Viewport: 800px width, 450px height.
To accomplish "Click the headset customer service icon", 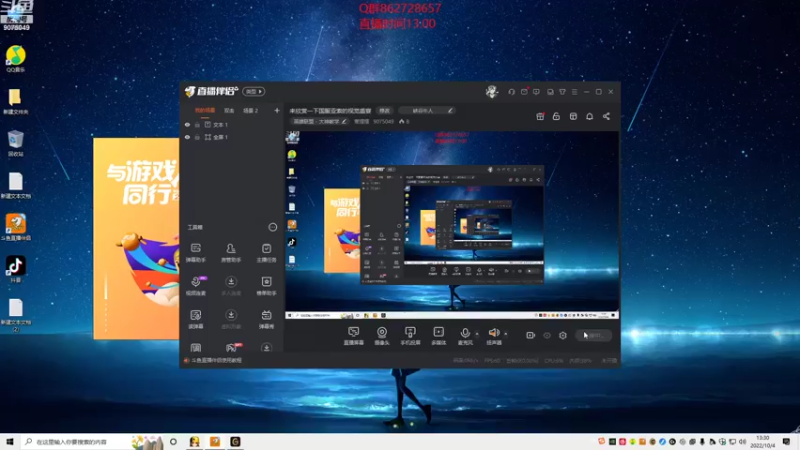I will pos(511,92).
